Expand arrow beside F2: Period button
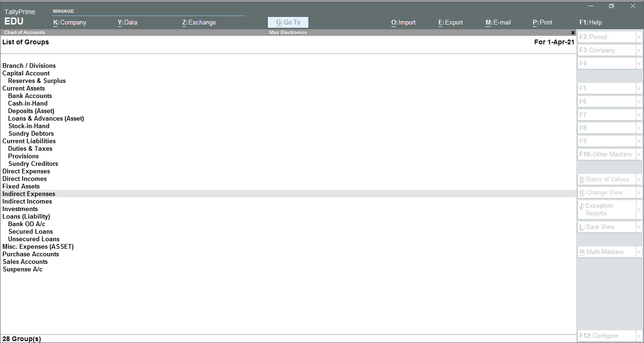Viewport: 644px width, 343px height. (639, 37)
